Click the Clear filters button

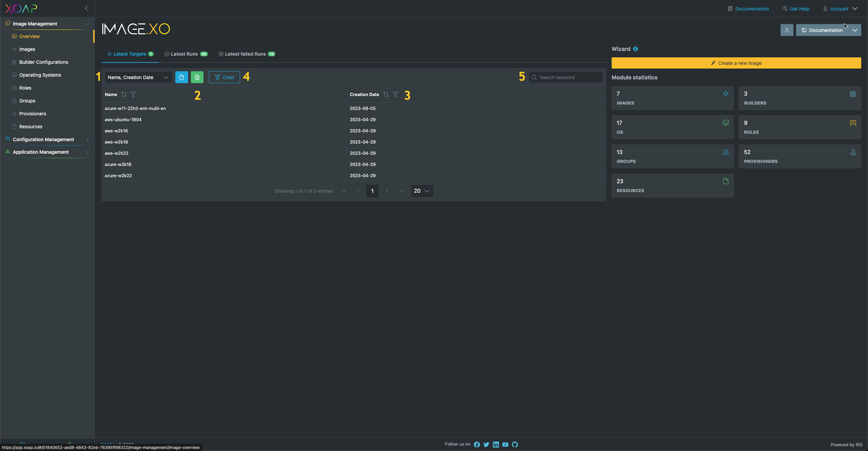pos(224,77)
